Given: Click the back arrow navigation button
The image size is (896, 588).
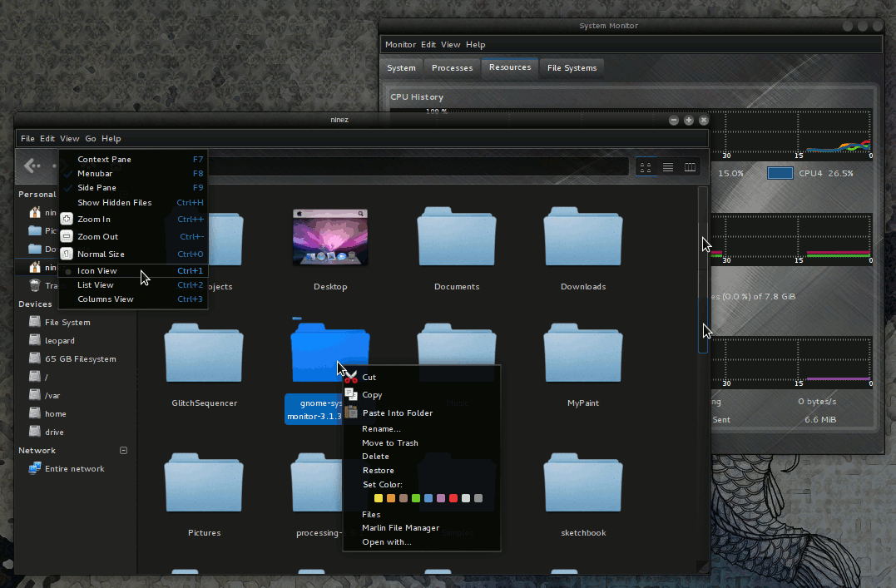Looking at the screenshot, I should [x=32, y=166].
